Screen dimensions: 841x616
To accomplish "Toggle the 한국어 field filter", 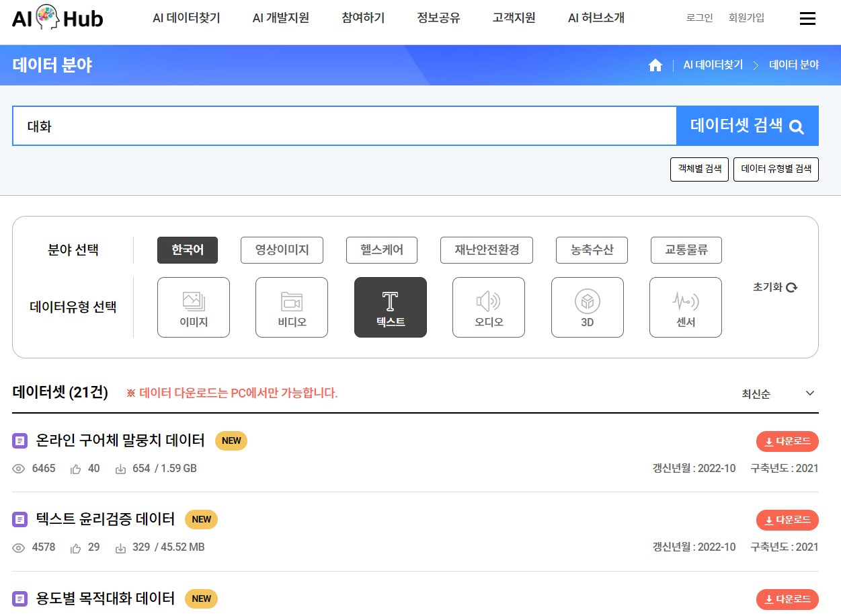I will [188, 250].
